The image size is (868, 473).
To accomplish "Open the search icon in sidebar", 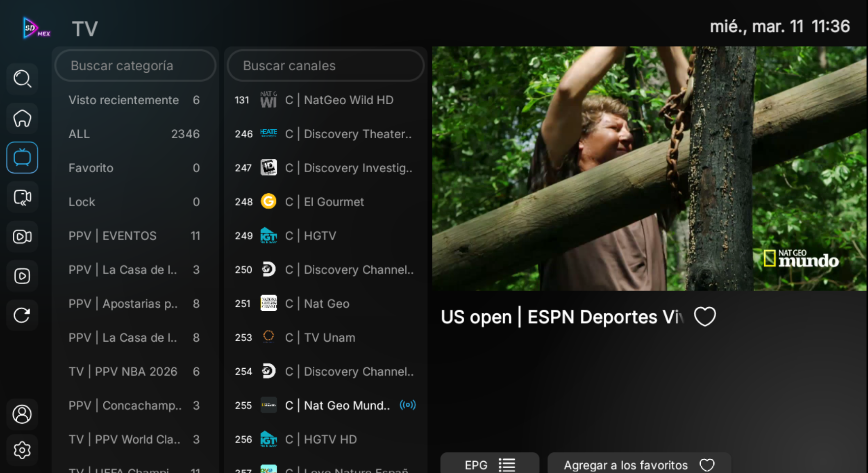I will click(22, 79).
